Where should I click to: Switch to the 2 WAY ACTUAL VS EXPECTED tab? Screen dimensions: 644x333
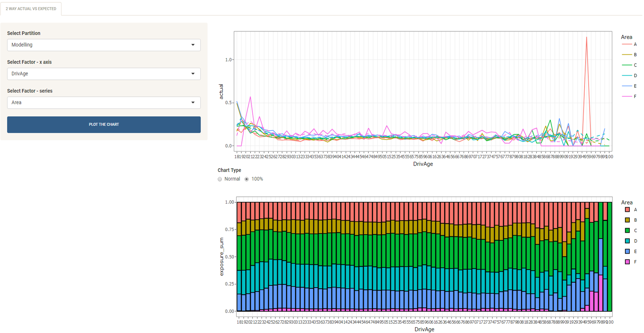coord(31,9)
